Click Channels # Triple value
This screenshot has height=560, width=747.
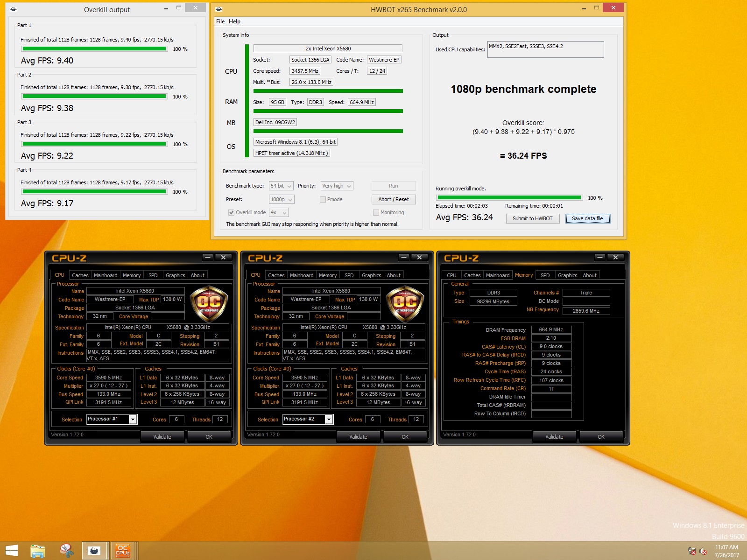click(586, 293)
